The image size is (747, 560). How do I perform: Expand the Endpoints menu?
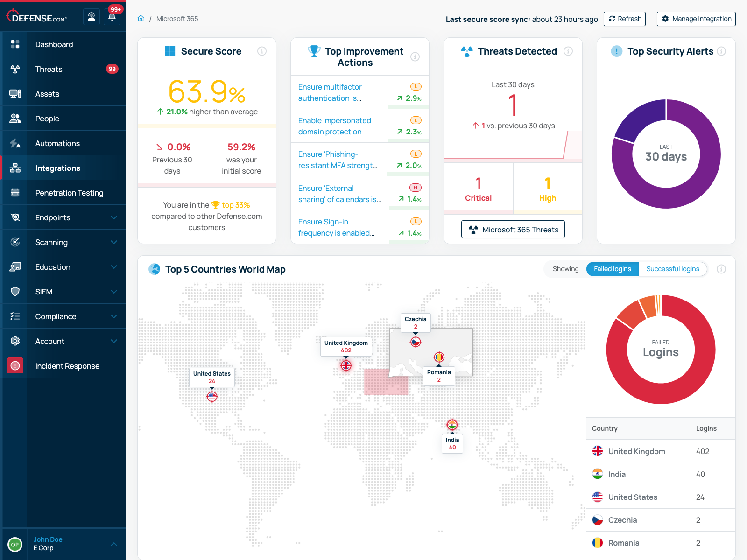(x=52, y=217)
